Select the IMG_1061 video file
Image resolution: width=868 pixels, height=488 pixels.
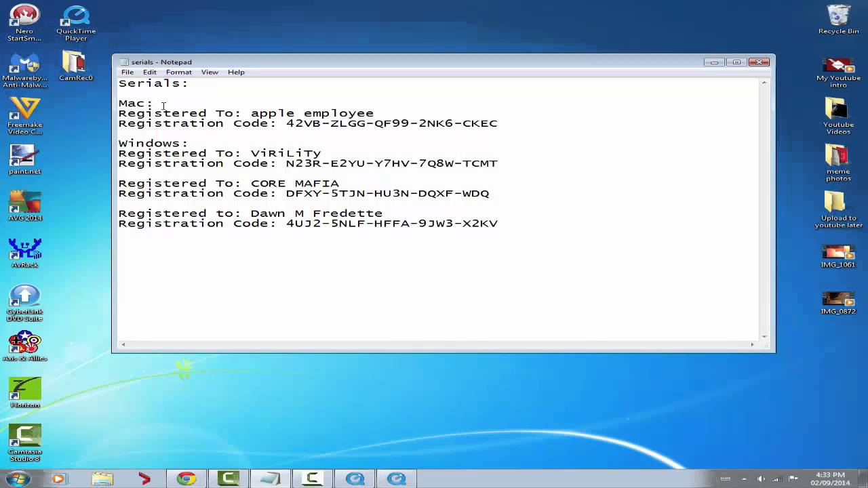tap(838, 256)
